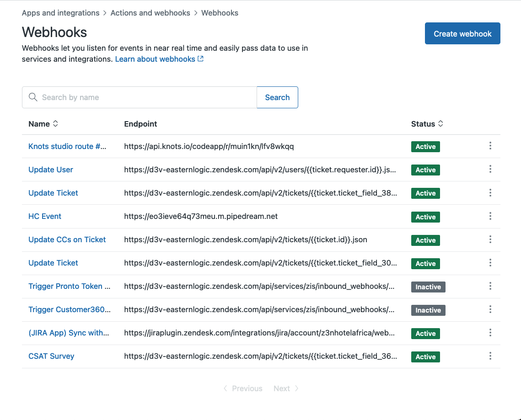Open the actions menu for Update User webhook

click(x=490, y=169)
